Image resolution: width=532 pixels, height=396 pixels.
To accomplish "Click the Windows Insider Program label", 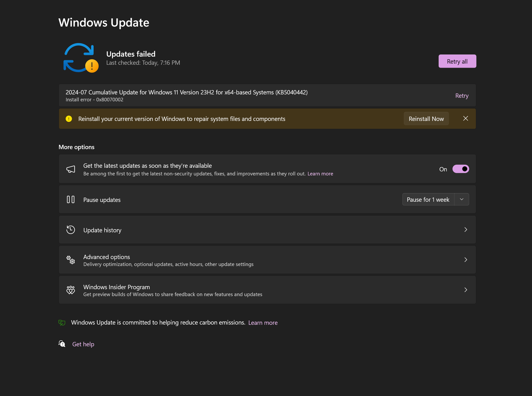I will (117, 287).
